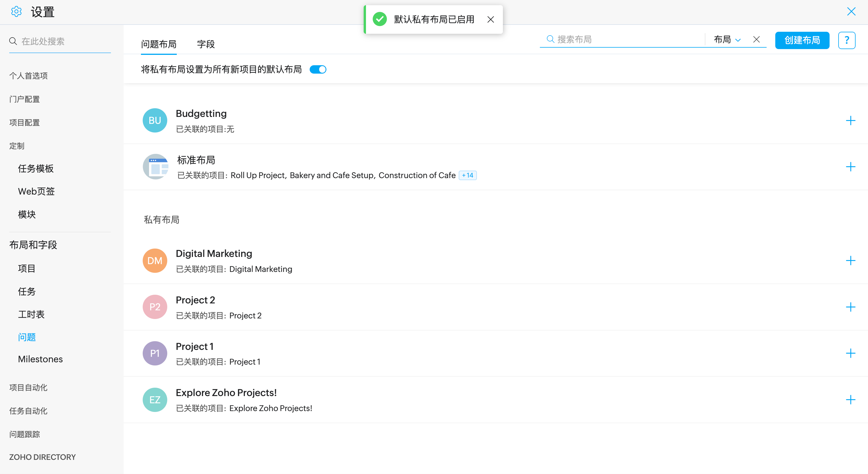
Task: Click plus icon for Explore Zoho Projects!
Action: point(850,400)
